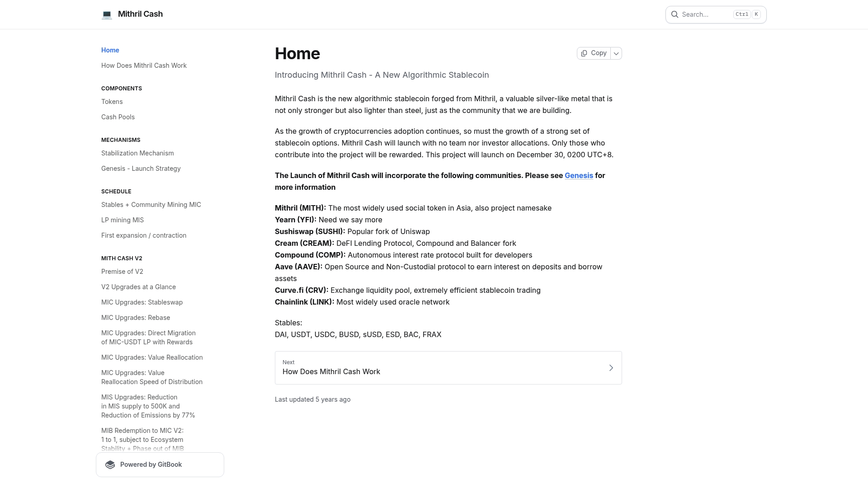
Task: Open the dropdown arrow next to Copy
Action: point(616,53)
